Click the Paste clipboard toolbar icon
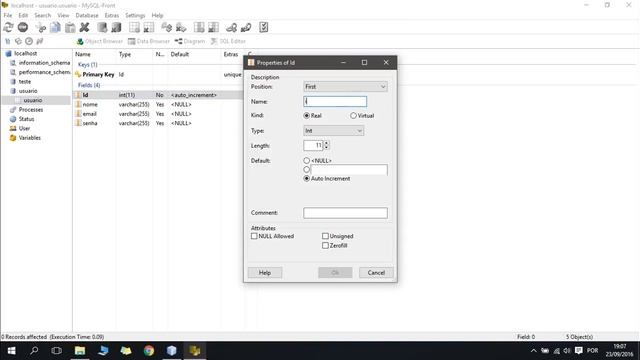The image size is (640, 360). click(70, 27)
